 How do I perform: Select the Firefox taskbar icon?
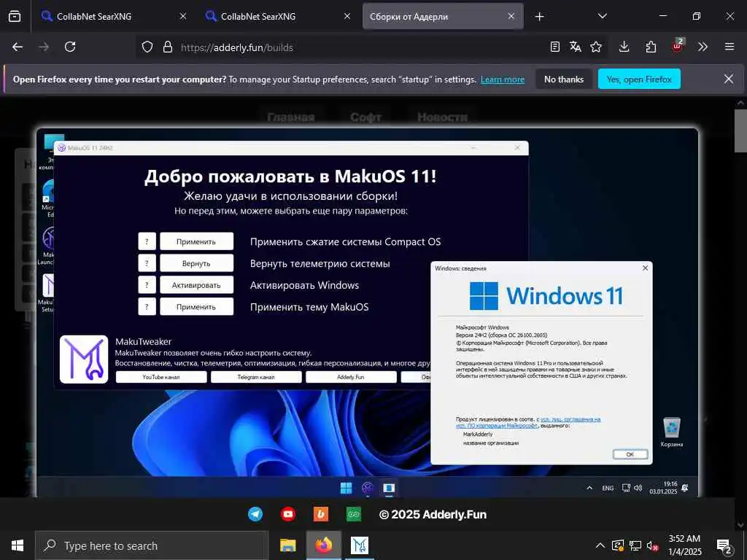pos(323,545)
